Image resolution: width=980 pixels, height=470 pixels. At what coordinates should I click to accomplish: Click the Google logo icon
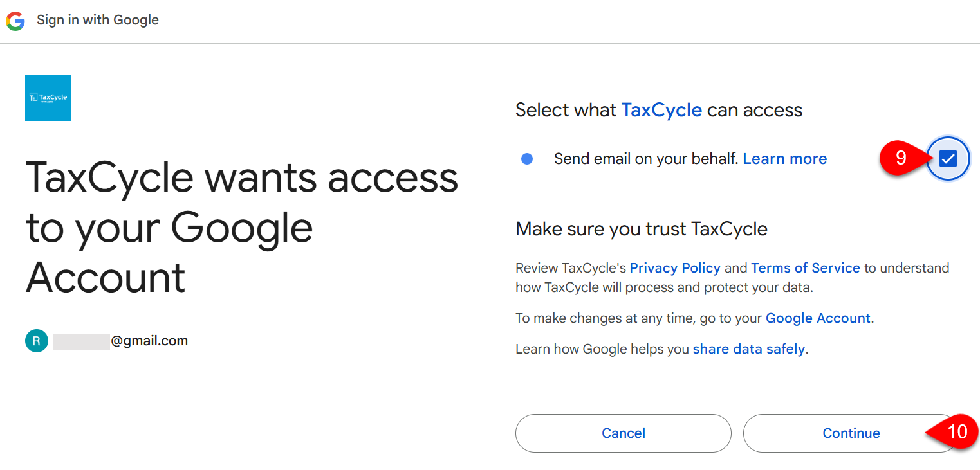15,20
